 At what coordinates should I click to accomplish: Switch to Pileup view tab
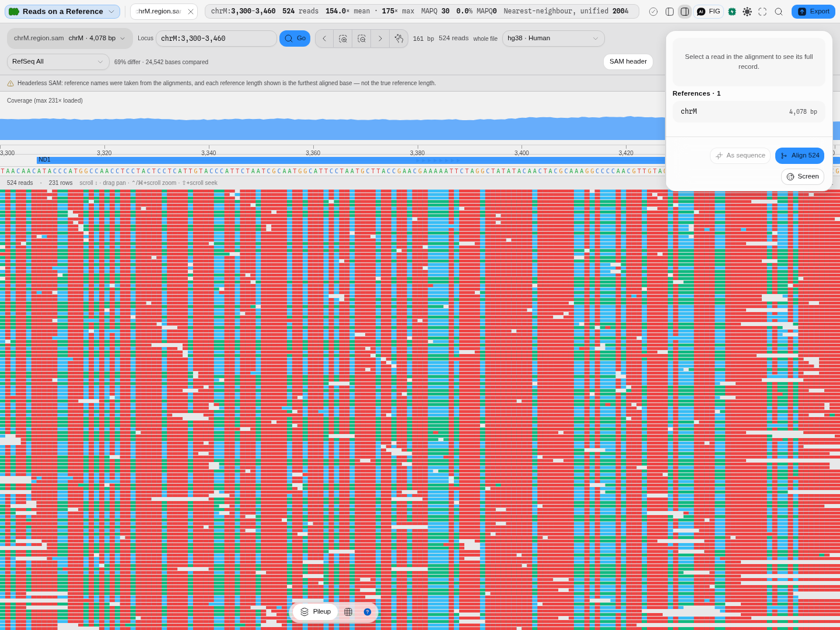[316, 612]
